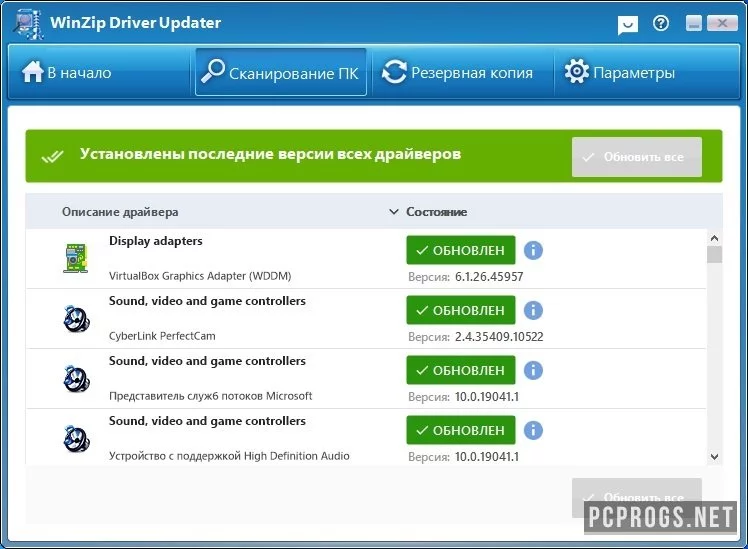Screen dimensions: 748x549
Task: Click the magnifying glass scan icon
Action: (x=212, y=71)
